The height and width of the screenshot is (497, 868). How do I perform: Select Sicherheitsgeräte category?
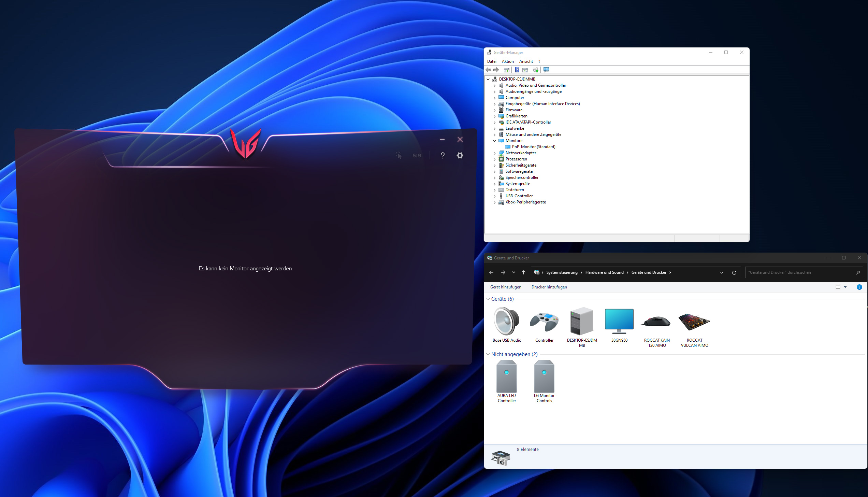(x=521, y=165)
